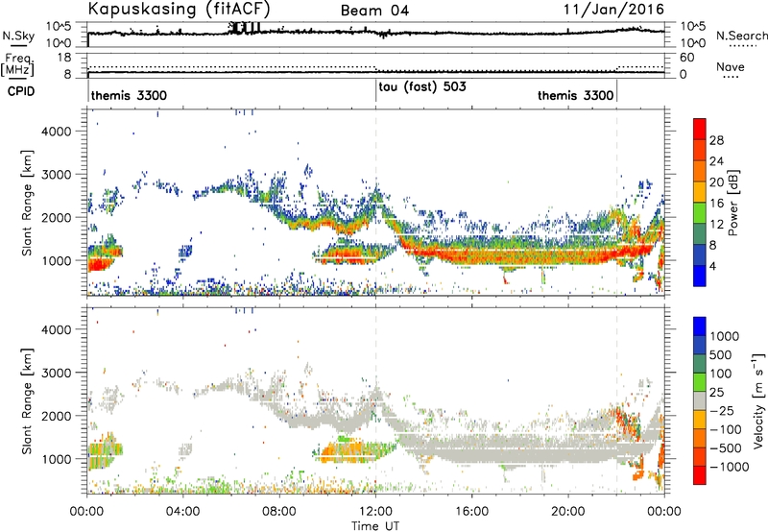Click the '4000' range tick of the velocity panel
This screenshot has width=768, height=532.
pos(56,329)
